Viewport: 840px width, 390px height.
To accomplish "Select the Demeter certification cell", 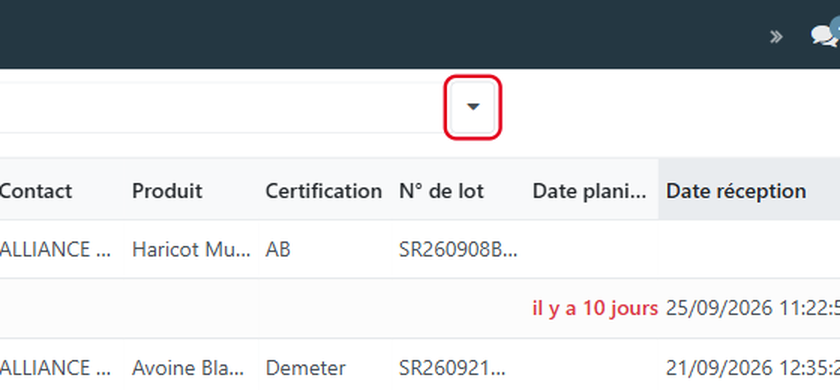I will tap(305, 368).
